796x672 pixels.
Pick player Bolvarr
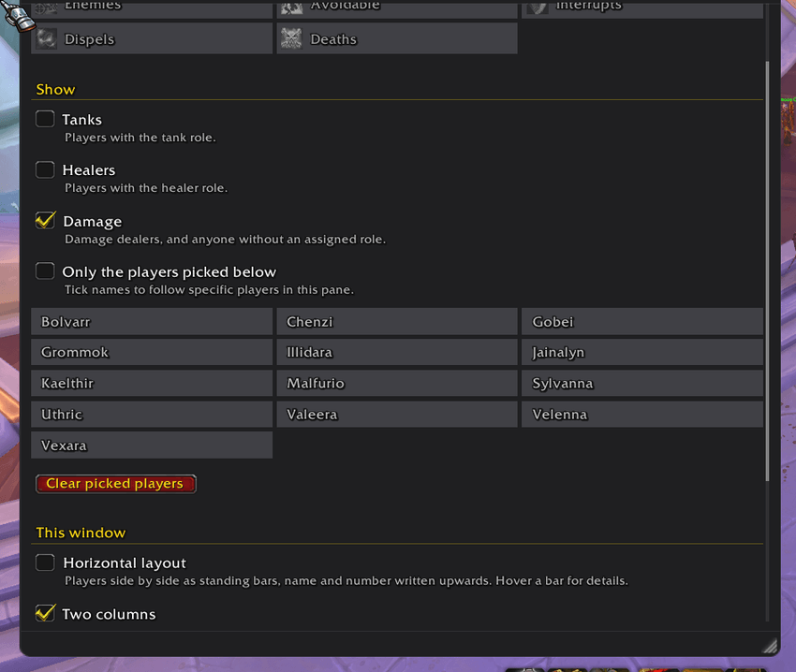(152, 322)
